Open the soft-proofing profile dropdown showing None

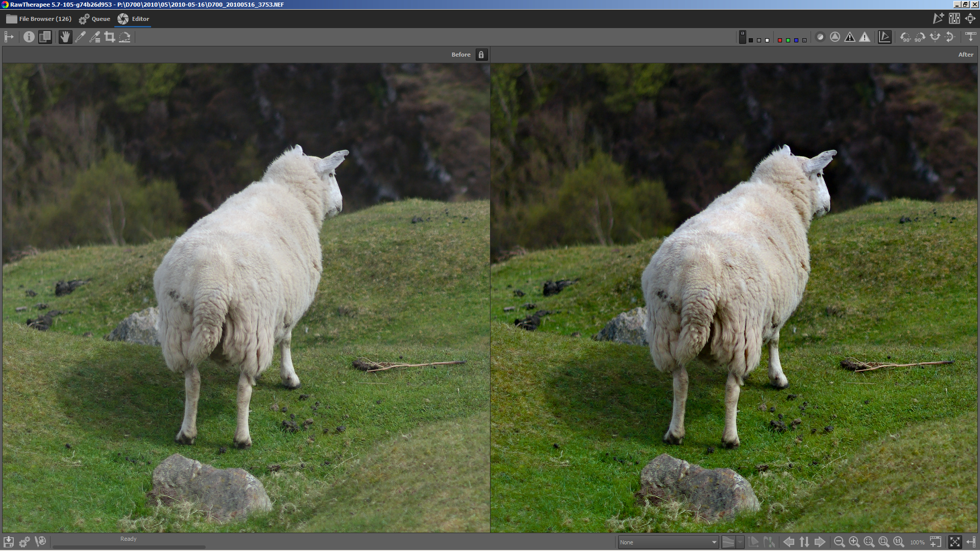pyautogui.click(x=669, y=542)
